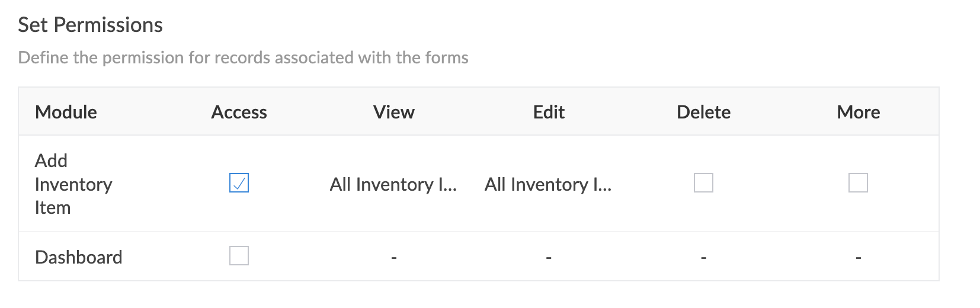Enable Delete permission for Add Inventory Item
The width and height of the screenshot is (980, 308).
tap(703, 183)
